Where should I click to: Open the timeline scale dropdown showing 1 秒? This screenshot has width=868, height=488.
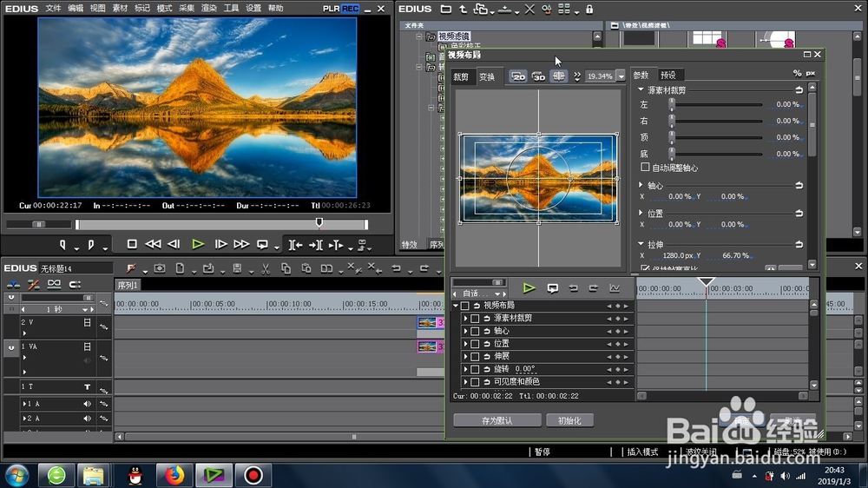pos(85,310)
